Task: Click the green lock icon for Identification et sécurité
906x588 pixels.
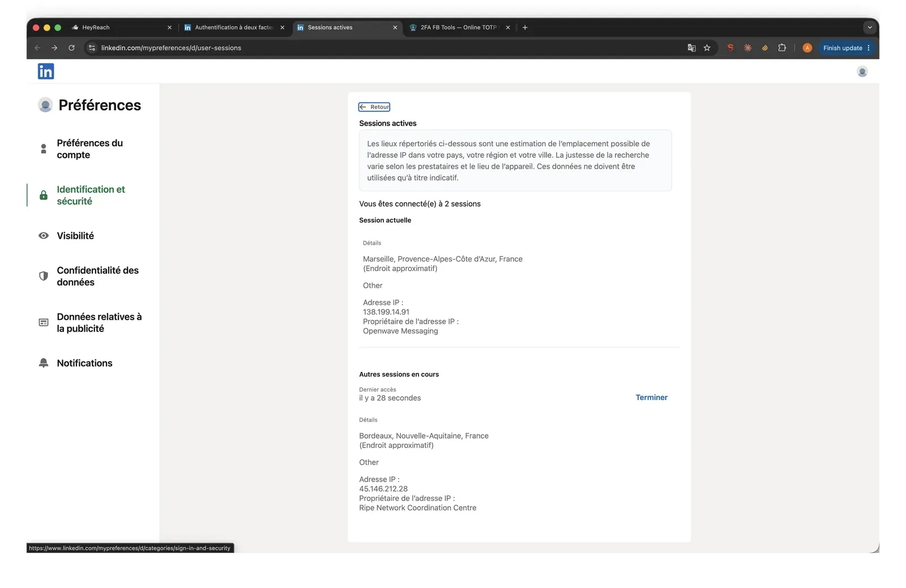Action: [x=44, y=195]
